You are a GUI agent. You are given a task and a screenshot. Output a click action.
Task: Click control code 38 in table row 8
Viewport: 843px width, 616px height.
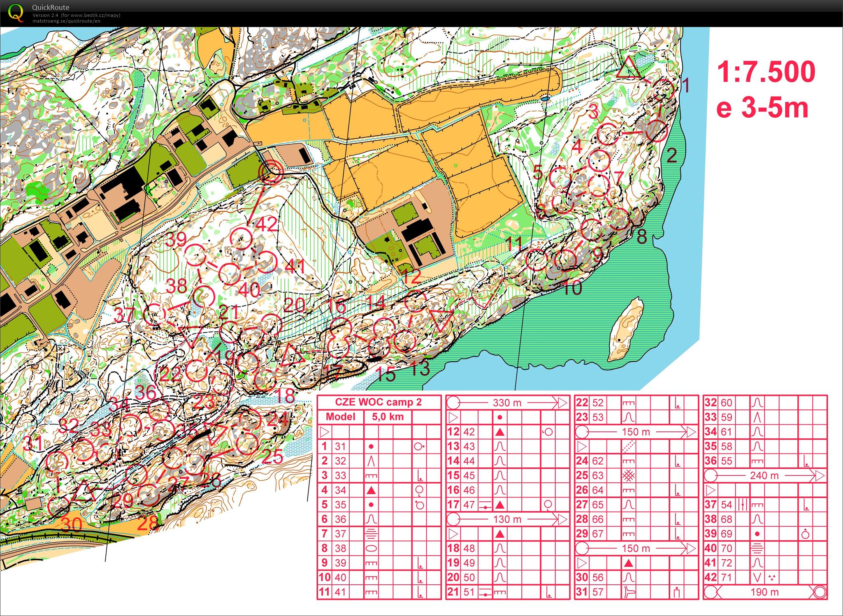pyautogui.click(x=340, y=548)
